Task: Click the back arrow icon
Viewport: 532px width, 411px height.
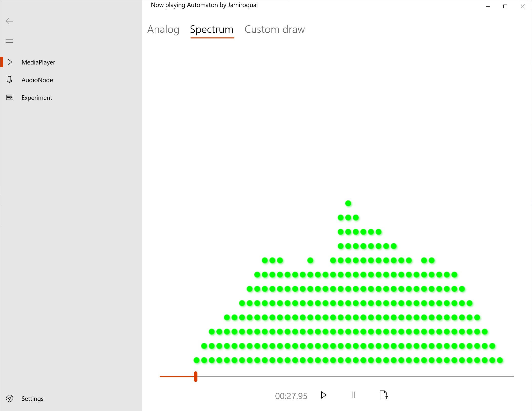Action: [9, 21]
